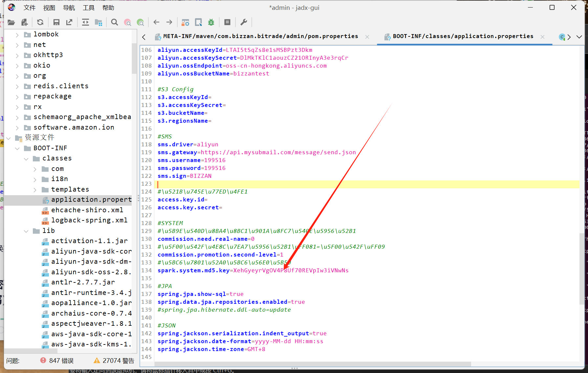The height and width of the screenshot is (373, 588).
Task: Open the debugger with the green bug icon
Action: [x=211, y=22]
